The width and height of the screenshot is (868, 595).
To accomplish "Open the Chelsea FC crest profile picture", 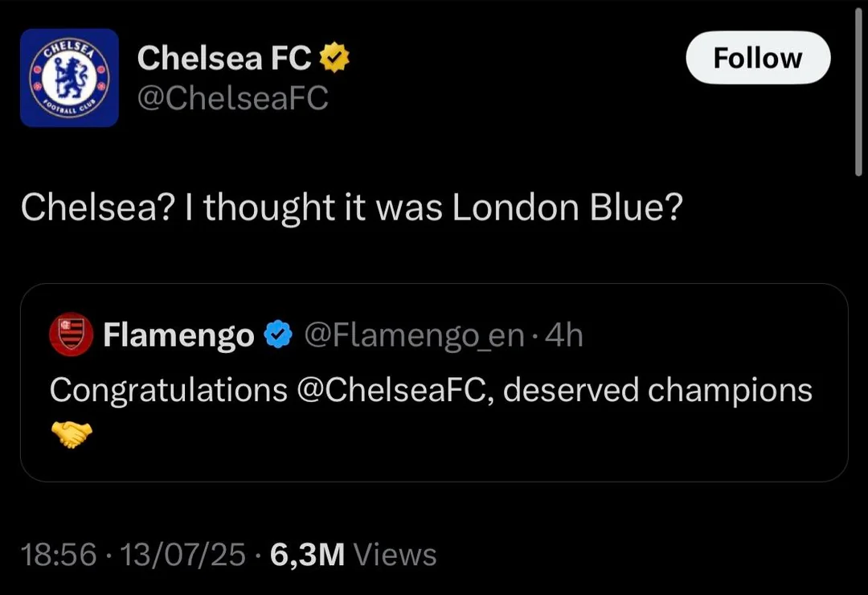I will pos(69,77).
